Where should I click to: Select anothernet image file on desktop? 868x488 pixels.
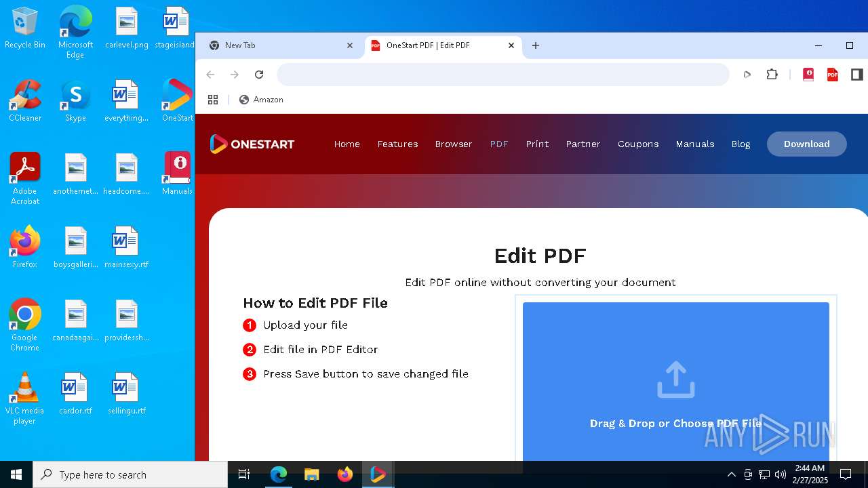[x=75, y=174]
